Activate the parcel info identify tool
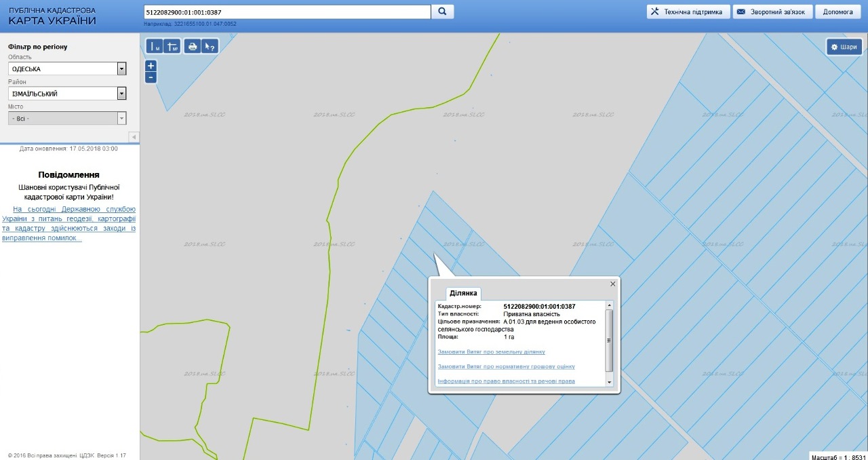The width and height of the screenshot is (868, 460). coord(210,47)
